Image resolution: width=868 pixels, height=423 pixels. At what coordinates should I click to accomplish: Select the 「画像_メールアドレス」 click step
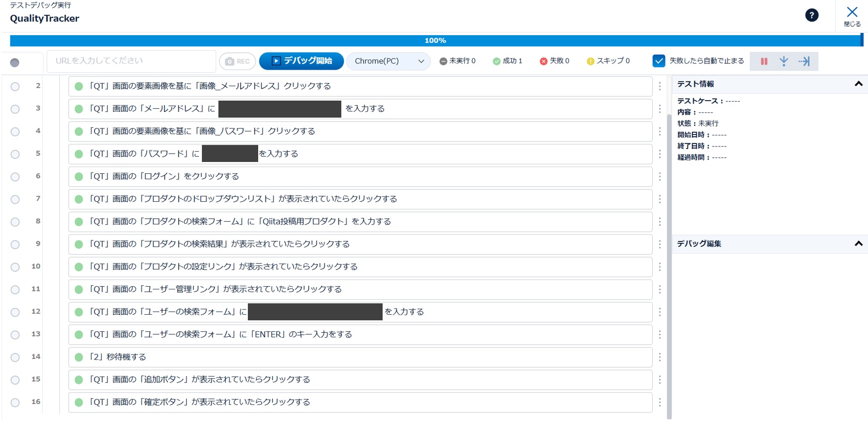360,86
